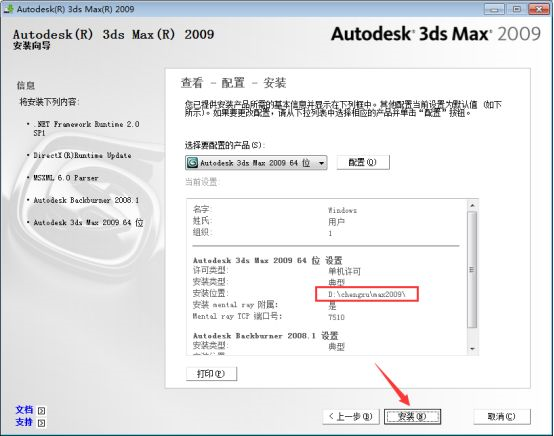Image resolution: width=554 pixels, height=436 pixels.
Task: Click the 姓氏 value 用户
Action: click(x=336, y=222)
